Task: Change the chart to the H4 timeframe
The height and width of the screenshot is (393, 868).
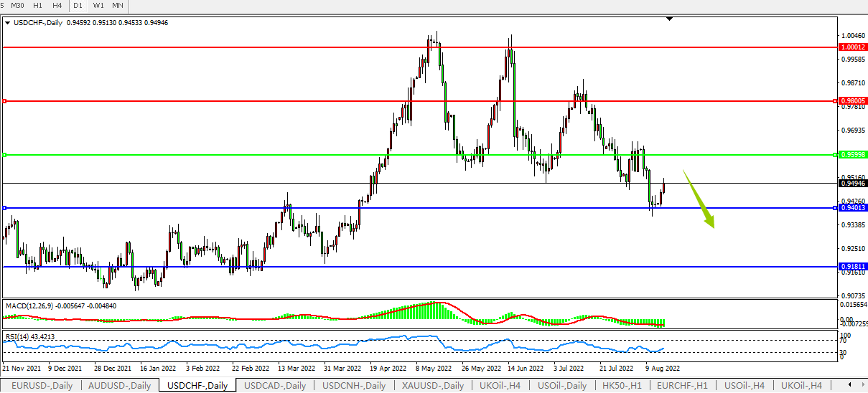Action: pyautogui.click(x=57, y=6)
